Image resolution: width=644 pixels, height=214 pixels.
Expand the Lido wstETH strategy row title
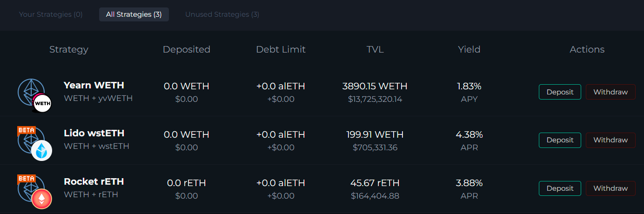pyautogui.click(x=94, y=134)
